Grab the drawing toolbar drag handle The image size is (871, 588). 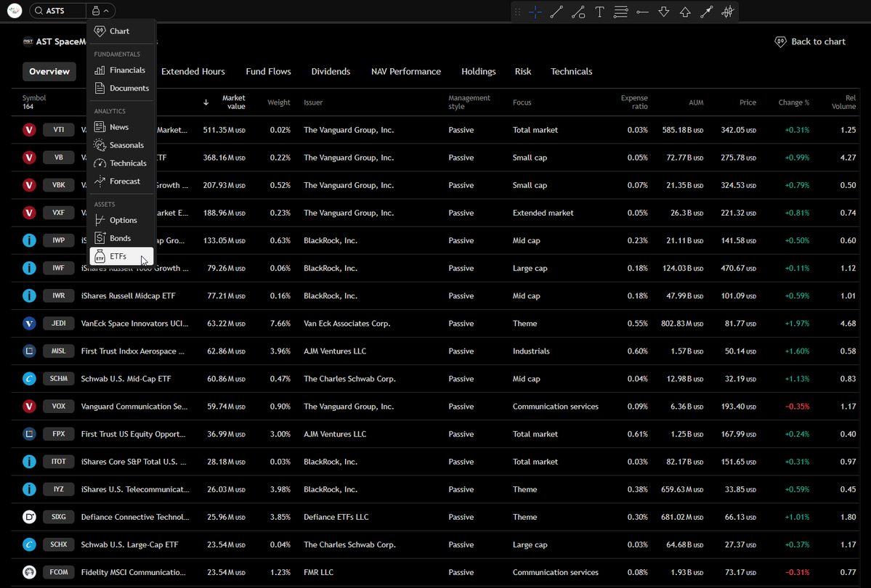tap(518, 12)
